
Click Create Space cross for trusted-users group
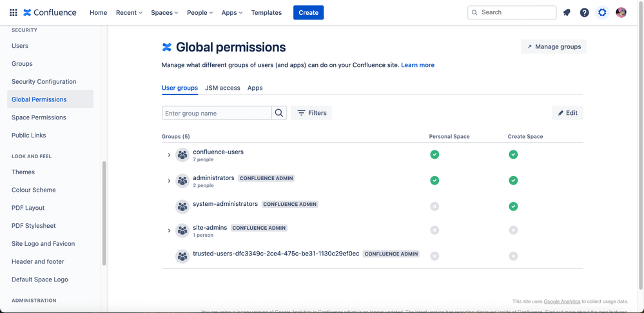pos(513,256)
